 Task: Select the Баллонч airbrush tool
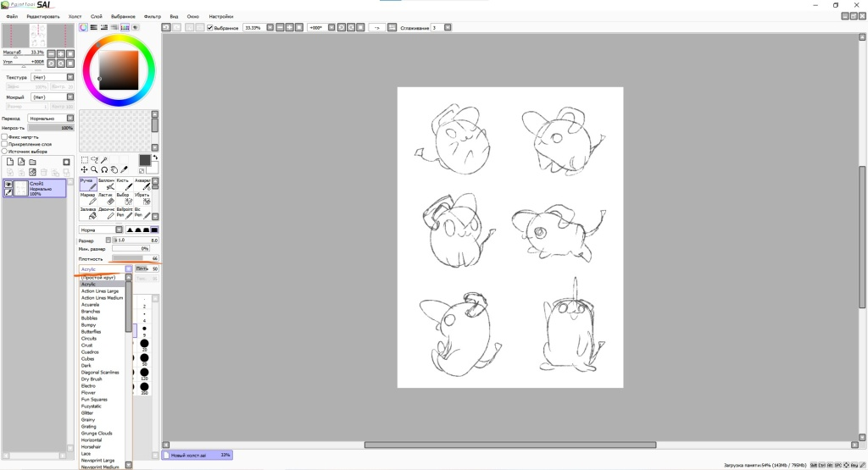(x=106, y=184)
